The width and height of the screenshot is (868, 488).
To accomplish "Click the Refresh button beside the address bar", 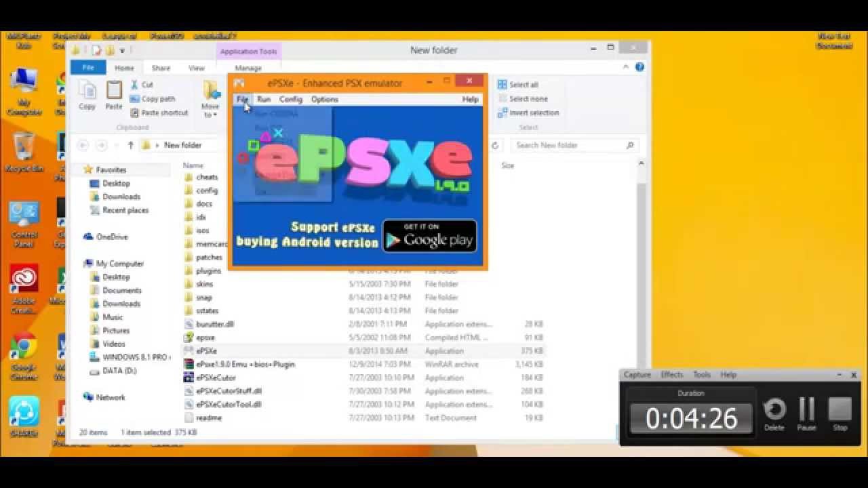I will pyautogui.click(x=495, y=145).
